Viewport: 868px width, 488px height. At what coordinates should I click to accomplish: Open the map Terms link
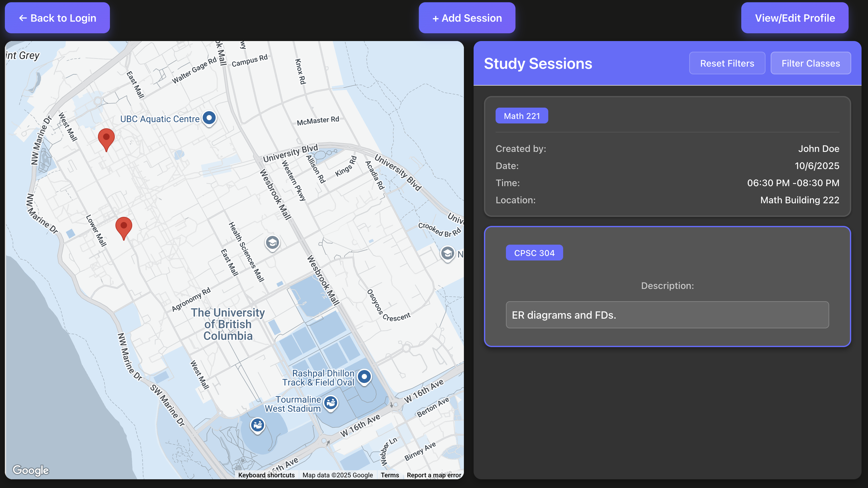pyautogui.click(x=390, y=475)
